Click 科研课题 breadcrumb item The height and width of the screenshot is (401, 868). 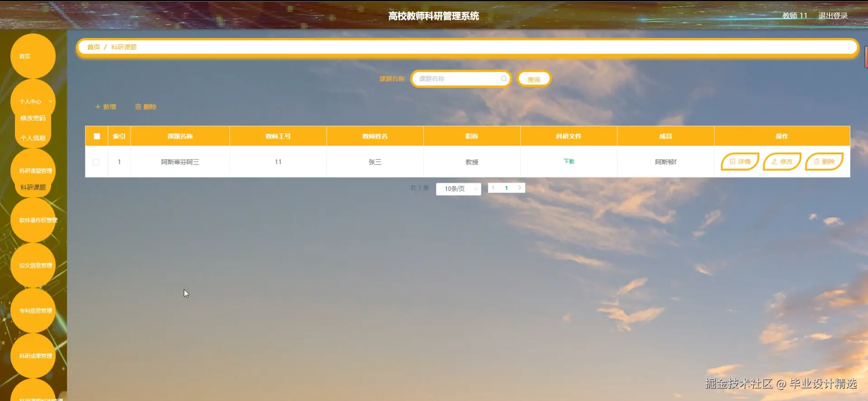point(123,47)
